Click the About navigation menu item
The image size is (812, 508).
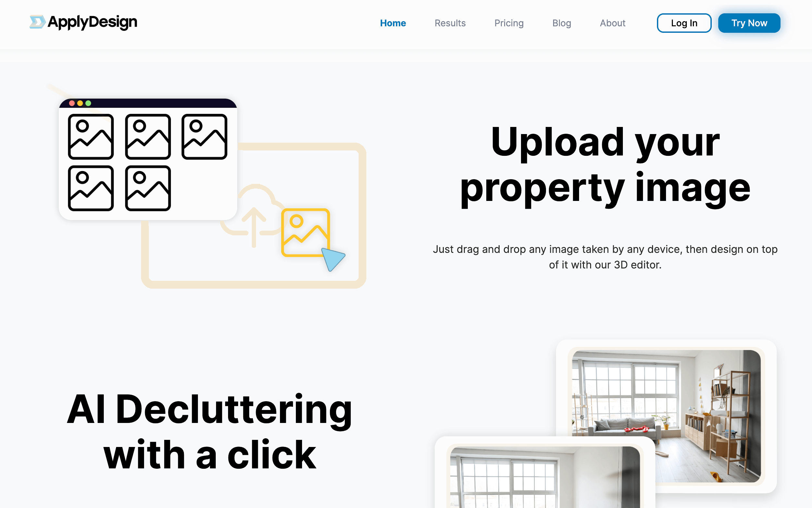612,23
